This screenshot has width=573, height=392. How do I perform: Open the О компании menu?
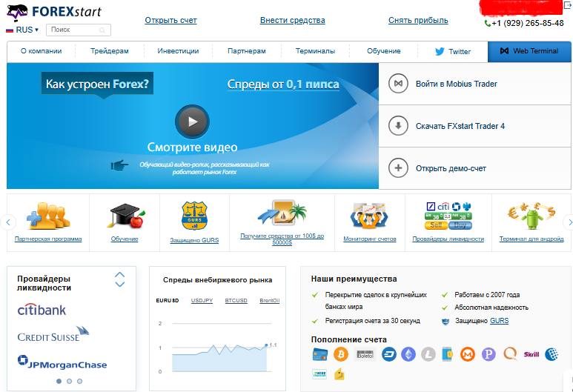[41, 51]
